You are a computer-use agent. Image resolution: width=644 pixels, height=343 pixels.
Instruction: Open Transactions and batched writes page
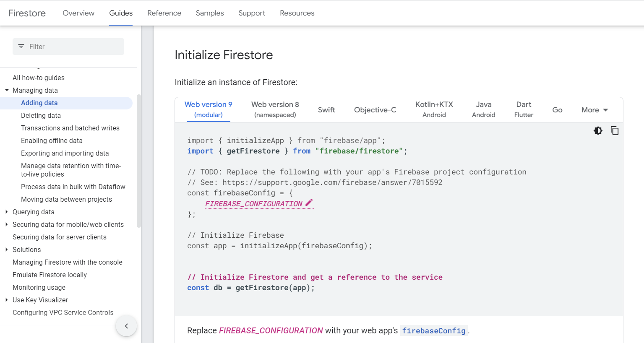[70, 128]
